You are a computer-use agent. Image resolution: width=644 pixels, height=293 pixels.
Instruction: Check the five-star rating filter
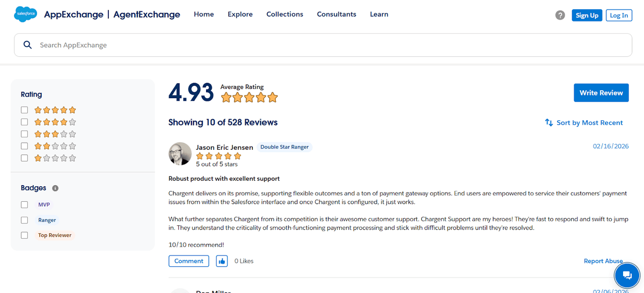click(x=24, y=110)
